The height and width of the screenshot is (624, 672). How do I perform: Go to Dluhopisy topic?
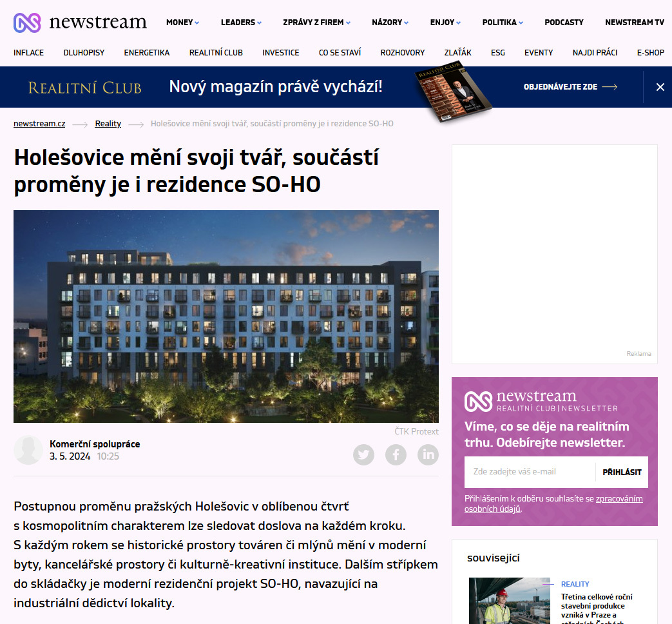pyautogui.click(x=84, y=53)
